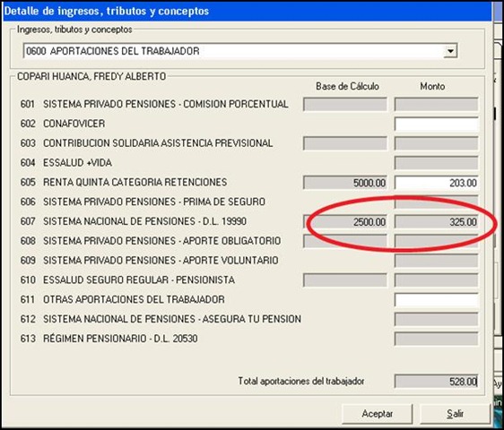The height and width of the screenshot is (430, 504).
Task: Click label 607 SISTEMA NACIONAL DE PENSIONES - D.L. 19990
Action: coord(134,221)
